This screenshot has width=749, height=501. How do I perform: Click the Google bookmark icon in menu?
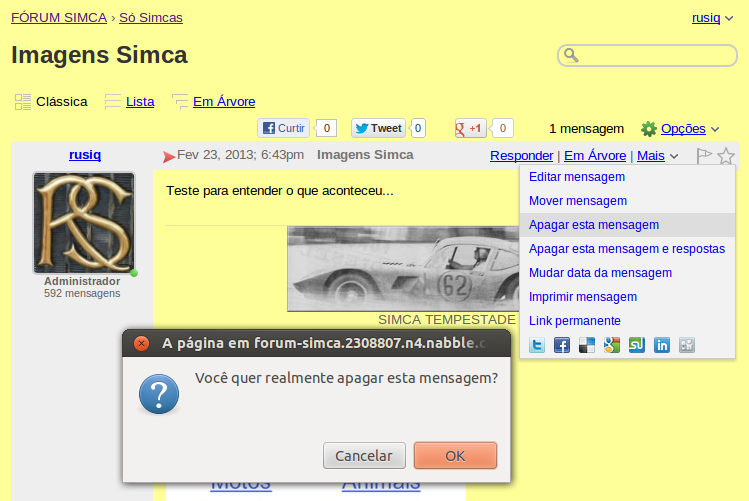point(612,345)
